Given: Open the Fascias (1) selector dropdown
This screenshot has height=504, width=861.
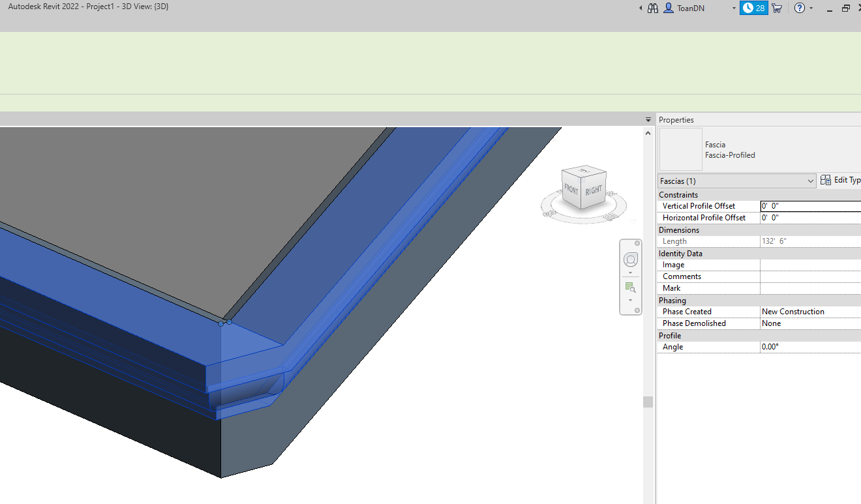Looking at the screenshot, I should coord(811,181).
